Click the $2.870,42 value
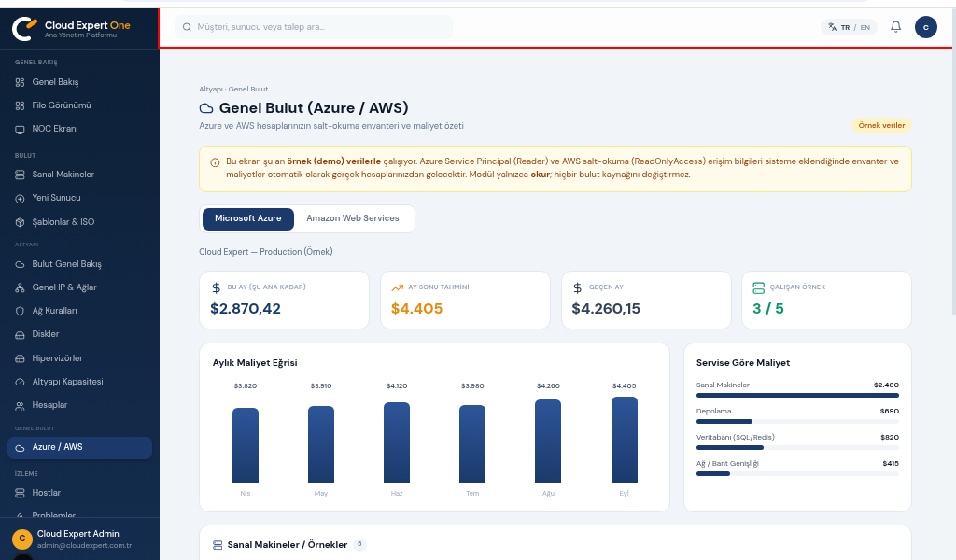 246,309
